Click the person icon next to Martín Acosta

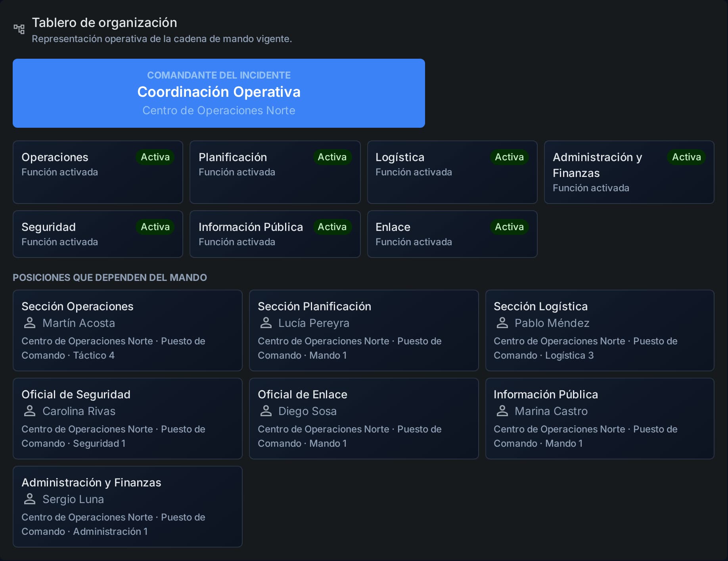pyautogui.click(x=30, y=323)
